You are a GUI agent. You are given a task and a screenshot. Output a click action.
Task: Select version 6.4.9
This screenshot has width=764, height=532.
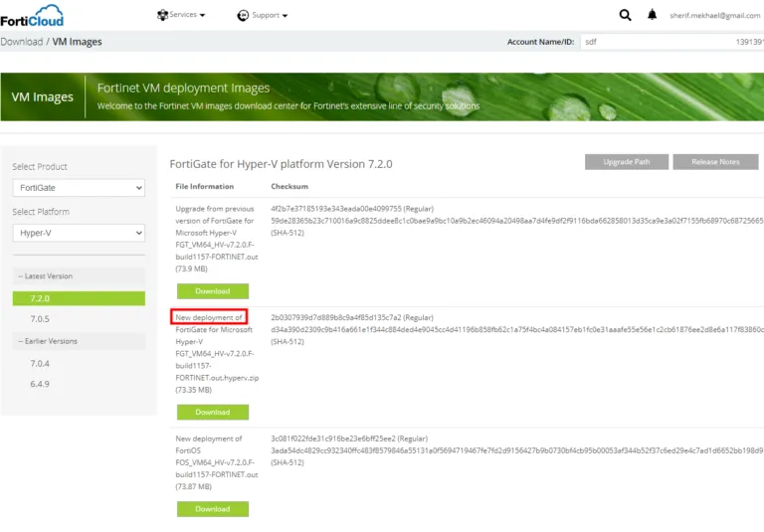point(40,384)
